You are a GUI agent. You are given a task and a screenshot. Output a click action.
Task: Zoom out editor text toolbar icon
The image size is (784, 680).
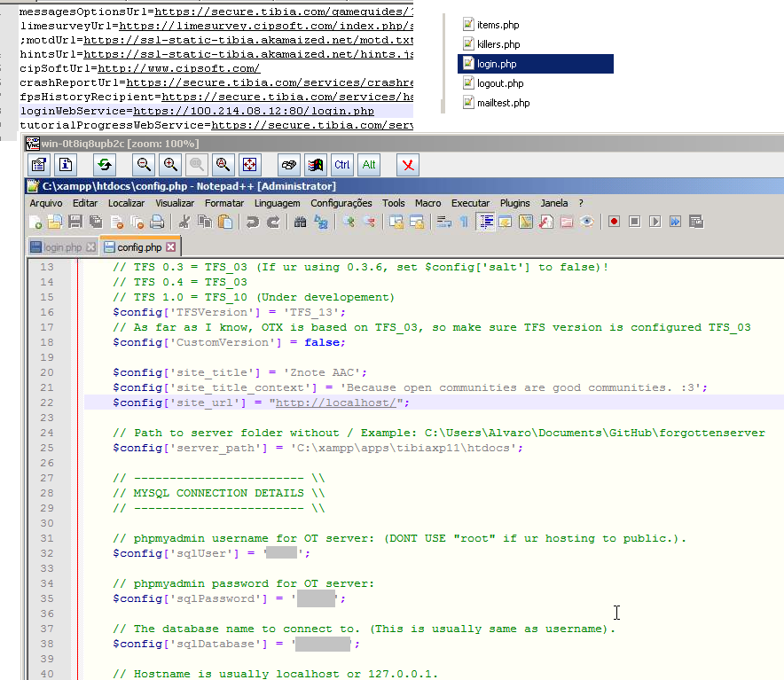pos(370,222)
